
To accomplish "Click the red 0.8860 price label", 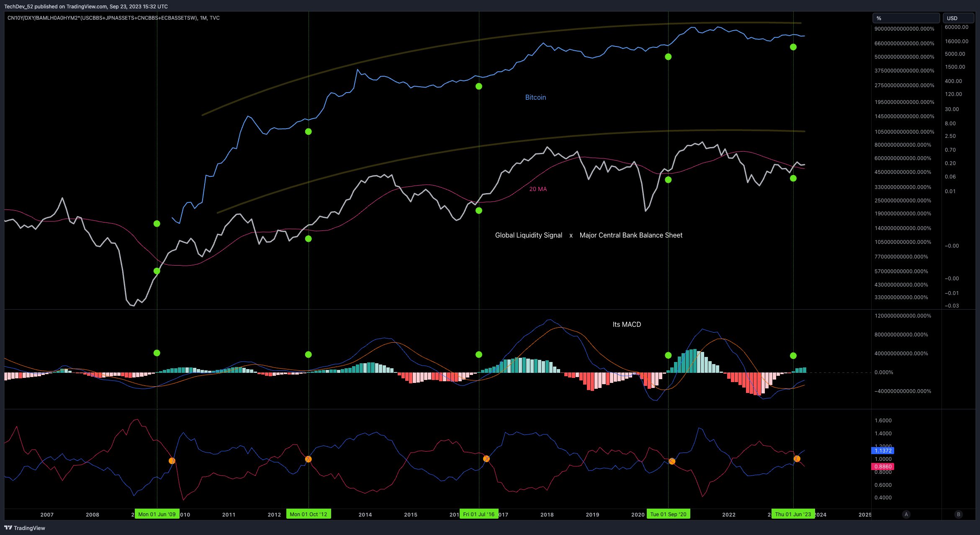I will [882, 467].
